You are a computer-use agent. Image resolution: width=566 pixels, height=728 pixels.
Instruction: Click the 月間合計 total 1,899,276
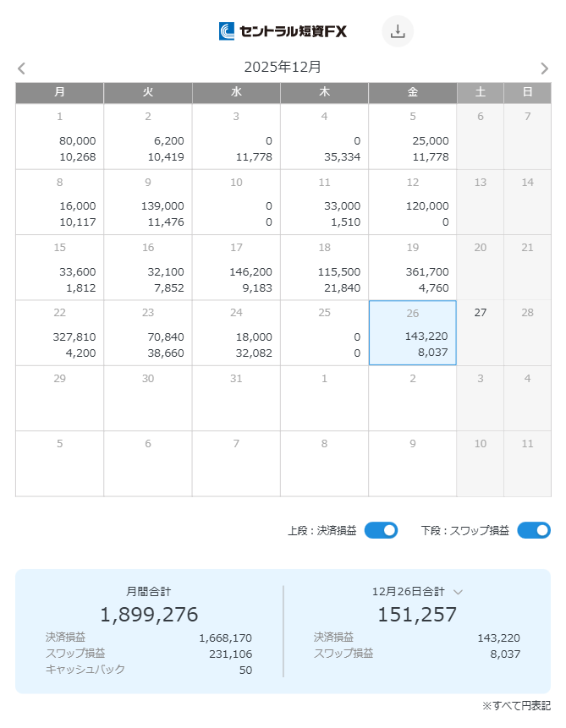149,614
